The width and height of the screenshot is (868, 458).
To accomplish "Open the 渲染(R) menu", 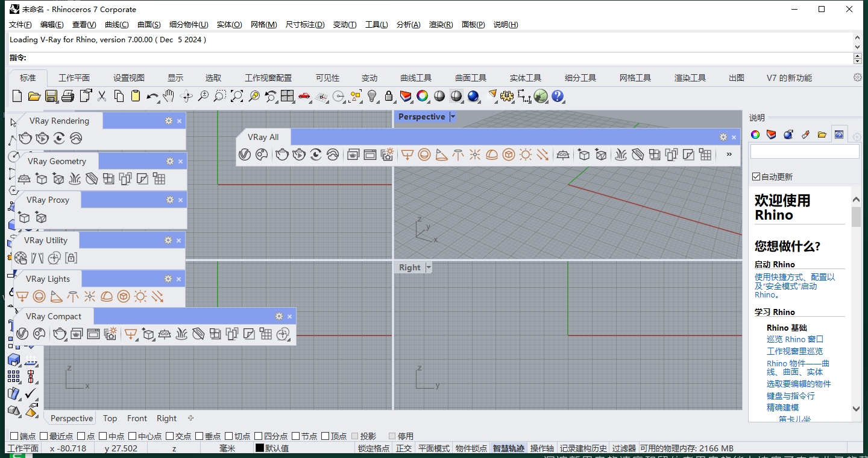I will pyautogui.click(x=441, y=25).
